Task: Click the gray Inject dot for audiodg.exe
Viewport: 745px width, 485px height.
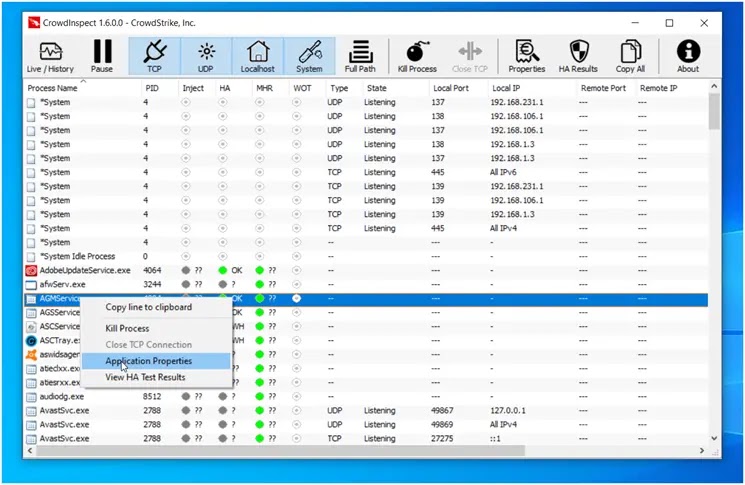Action: point(186,397)
